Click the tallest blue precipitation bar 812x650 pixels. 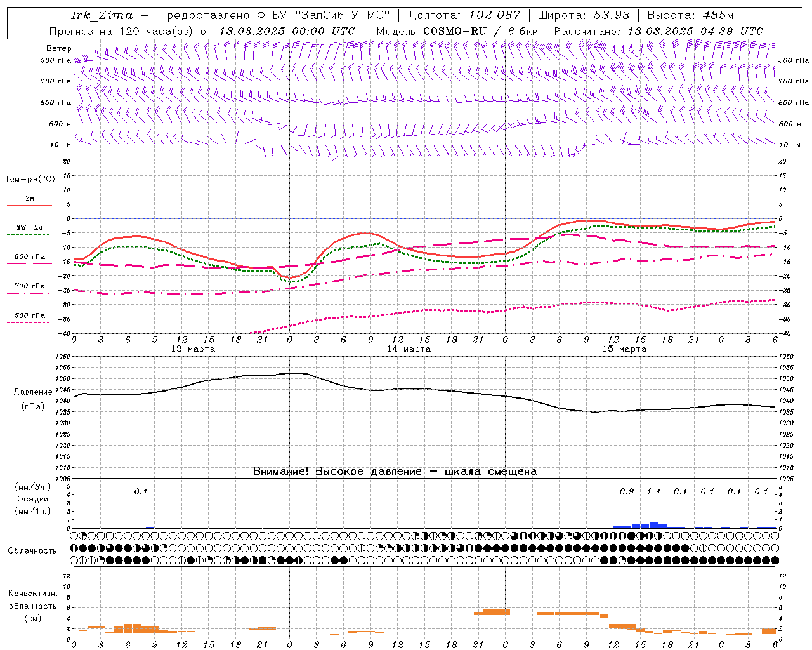click(x=654, y=525)
